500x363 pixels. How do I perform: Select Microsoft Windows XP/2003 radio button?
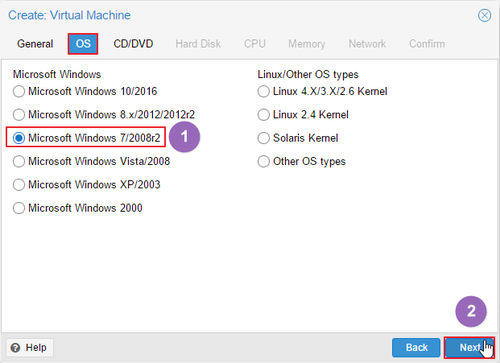tap(19, 185)
